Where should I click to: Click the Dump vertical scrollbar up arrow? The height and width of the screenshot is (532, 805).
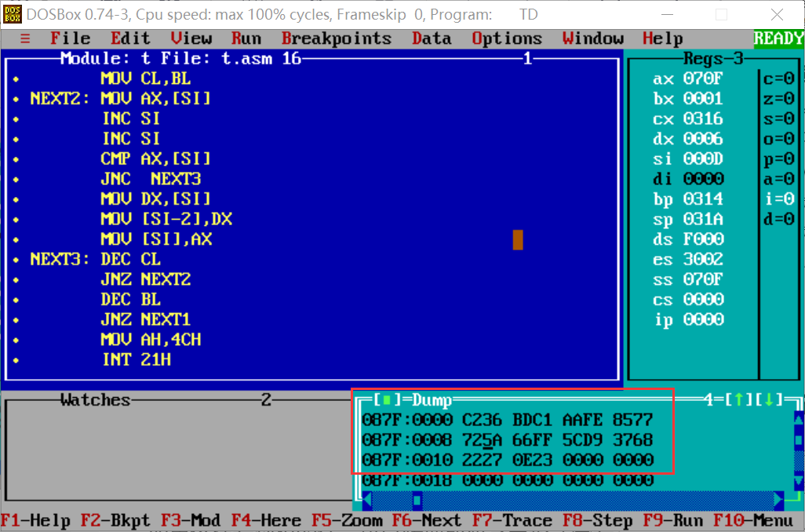coord(799,420)
